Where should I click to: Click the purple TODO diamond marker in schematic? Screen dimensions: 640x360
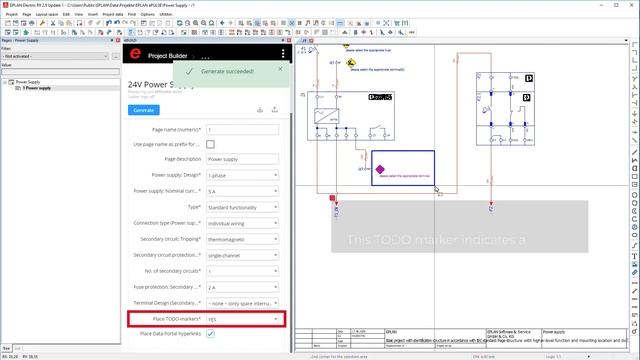[380, 169]
